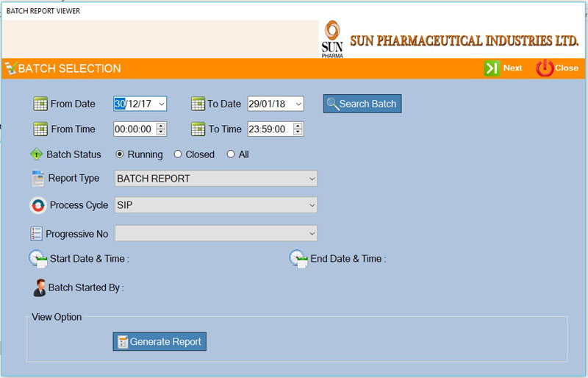The width and height of the screenshot is (588, 378).
Task: Expand the Process Cycle dropdown
Action: point(312,205)
